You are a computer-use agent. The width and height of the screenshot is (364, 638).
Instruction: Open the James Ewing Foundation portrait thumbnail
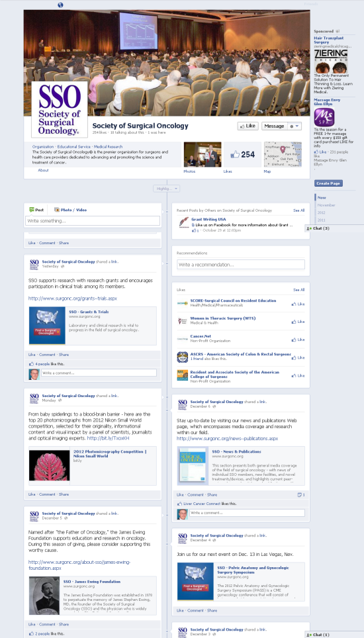[x=44, y=596]
